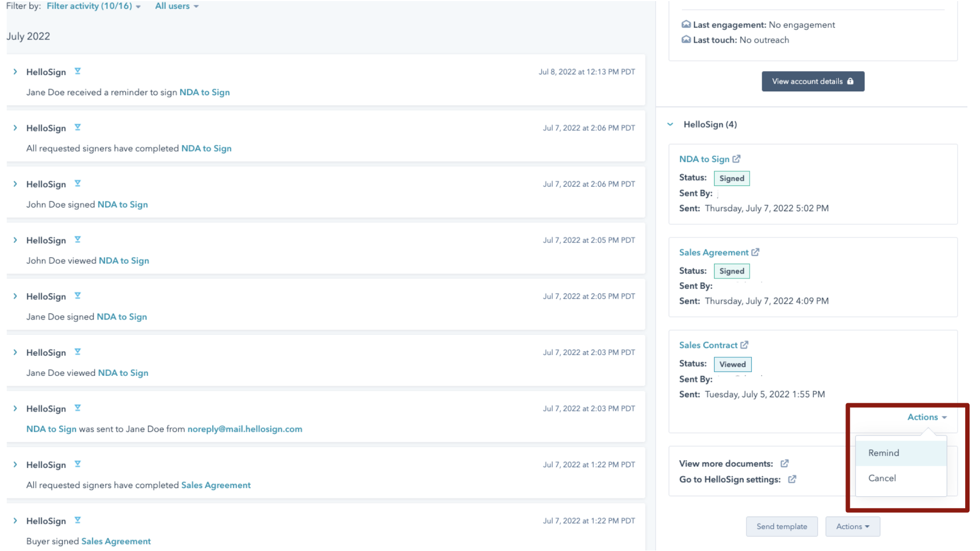Viewport: 980px width, 551px height.
Task: Click the Viewed status badge on Sales Contract
Action: tap(733, 364)
